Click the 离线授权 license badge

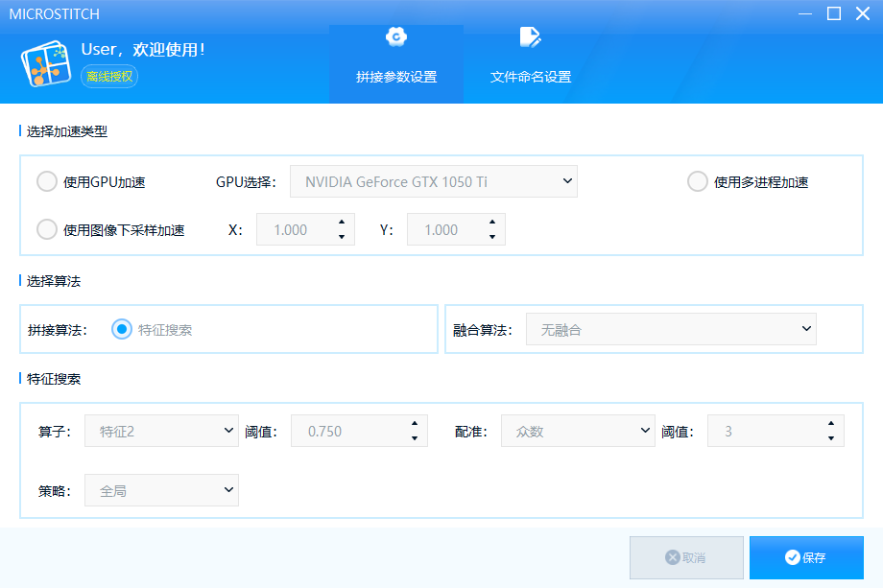(109, 77)
